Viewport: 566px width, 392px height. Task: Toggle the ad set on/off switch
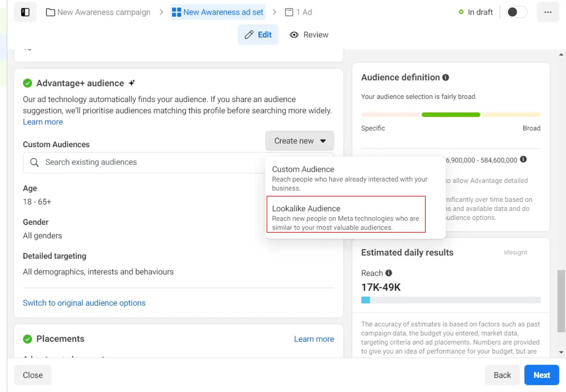tap(517, 12)
